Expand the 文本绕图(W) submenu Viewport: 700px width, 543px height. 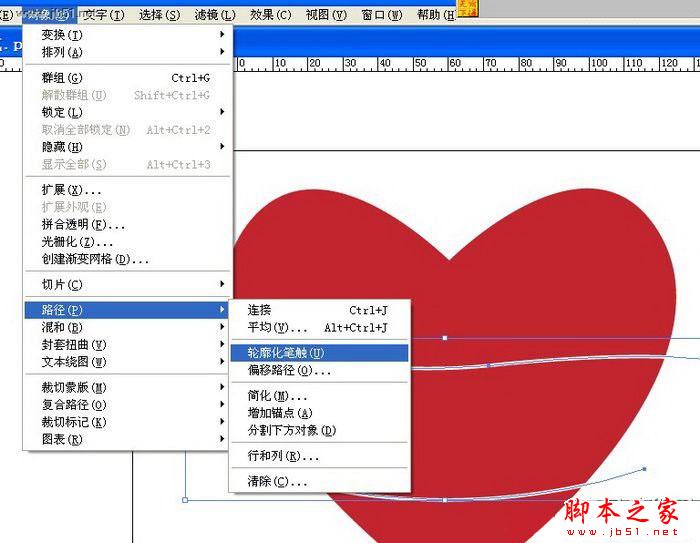click(x=128, y=362)
